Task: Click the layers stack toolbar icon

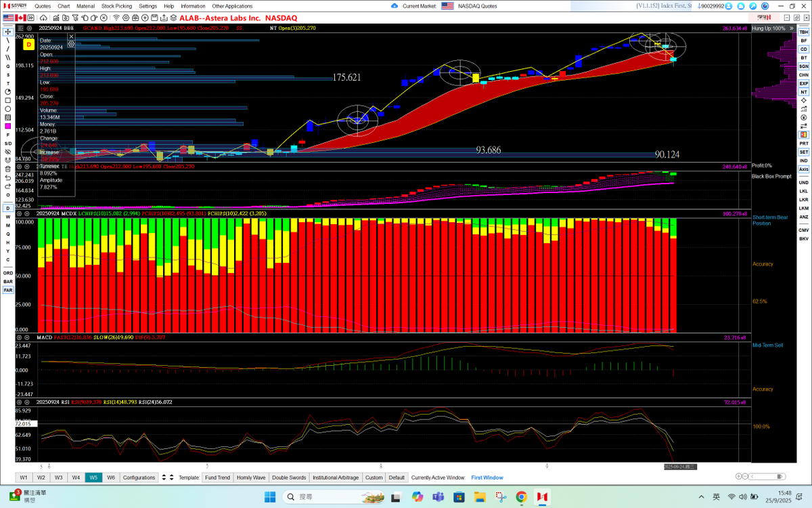Action: click(x=173, y=18)
